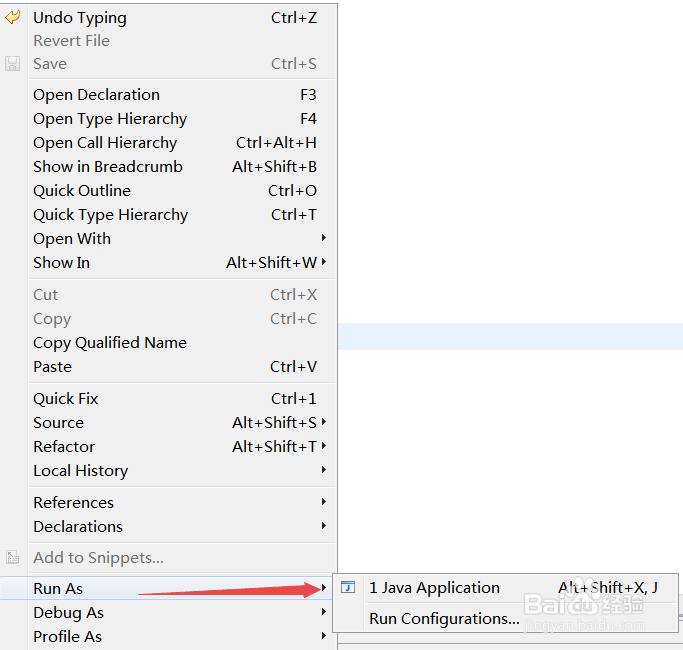The width and height of the screenshot is (683, 650).
Task: Click the Save floppy disk icon
Action: pyautogui.click(x=13, y=64)
